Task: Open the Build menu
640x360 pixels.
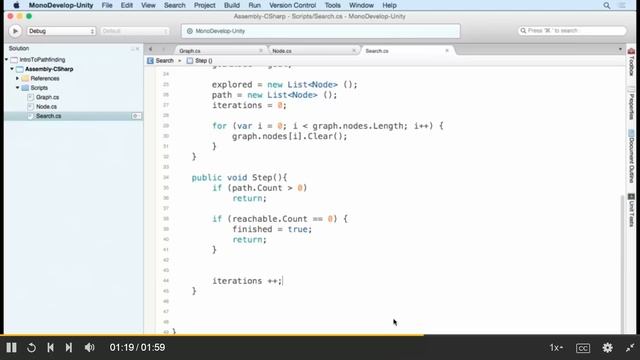Action: [232, 5]
